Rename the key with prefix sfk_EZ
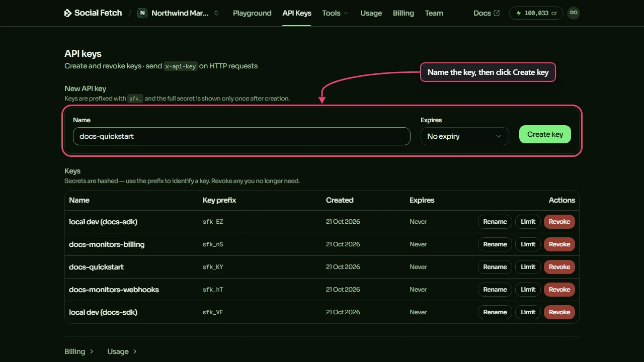644x362 pixels. 495,222
